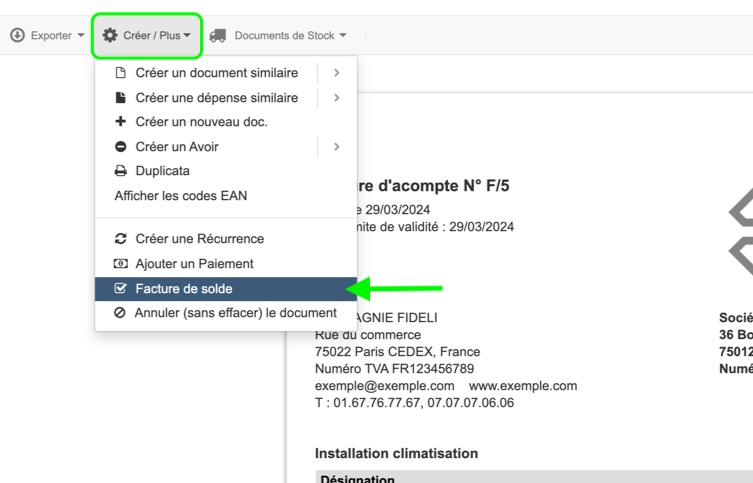The height and width of the screenshot is (483, 753).
Task: Click the truck icon for Documents de Stock
Action: (217, 35)
